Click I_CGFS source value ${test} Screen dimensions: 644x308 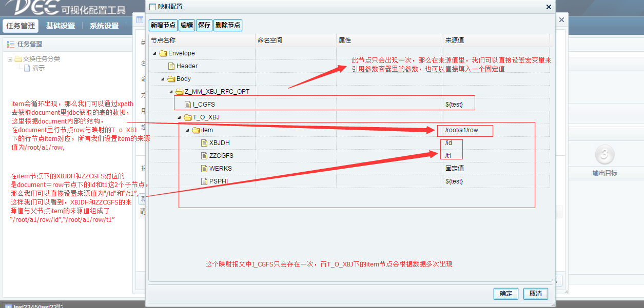click(x=454, y=105)
